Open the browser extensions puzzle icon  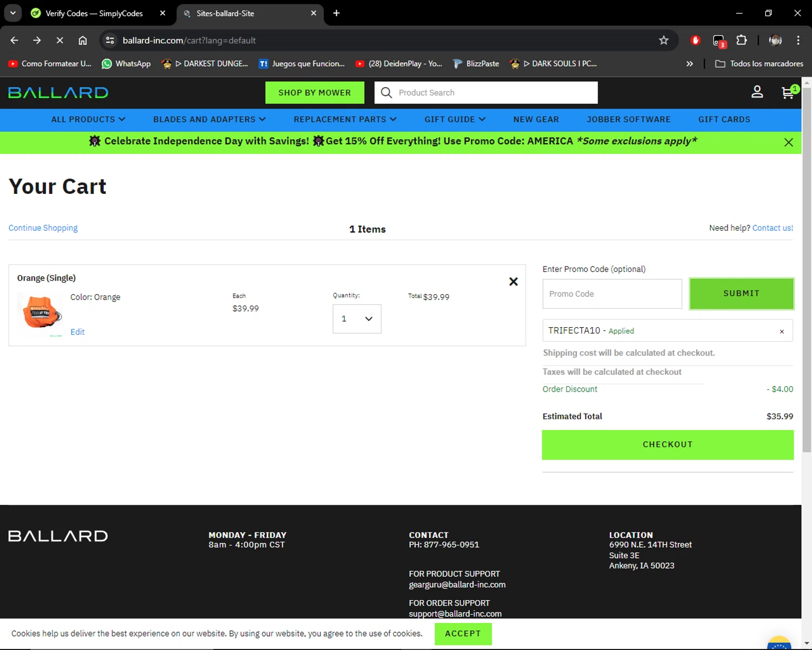click(742, 40)
